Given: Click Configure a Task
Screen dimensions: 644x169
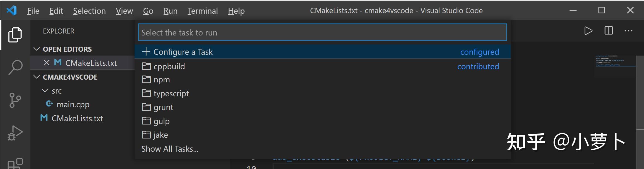Looking at the screenshot, I should pos(183,52).
